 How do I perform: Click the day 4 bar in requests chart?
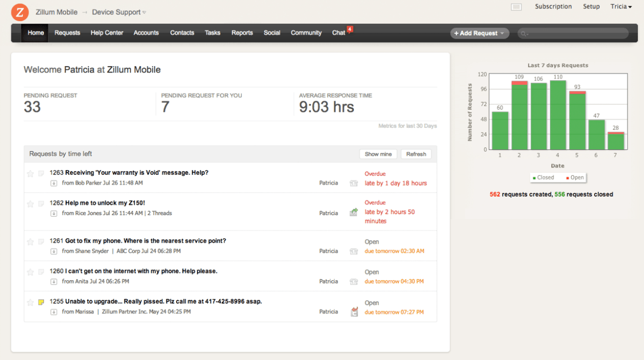pos(558,115)
